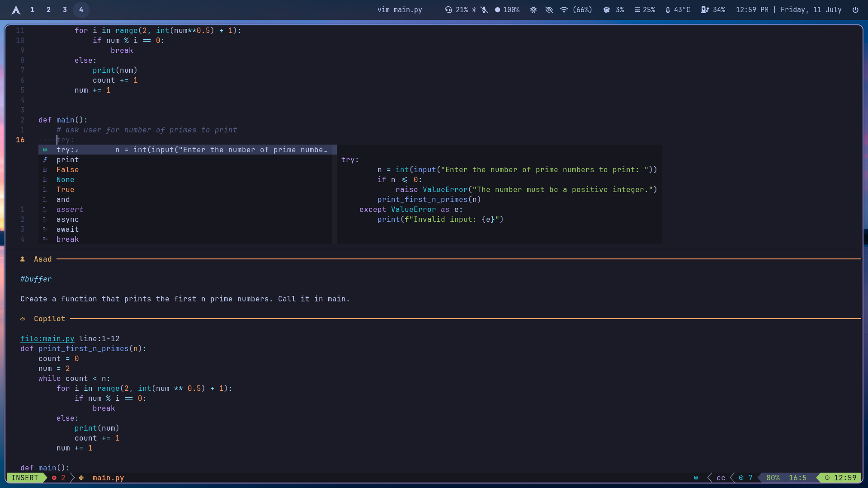The image size is (868, 488).
Task: Adjust the 100% brightness indicator
Action: [507, 9]
